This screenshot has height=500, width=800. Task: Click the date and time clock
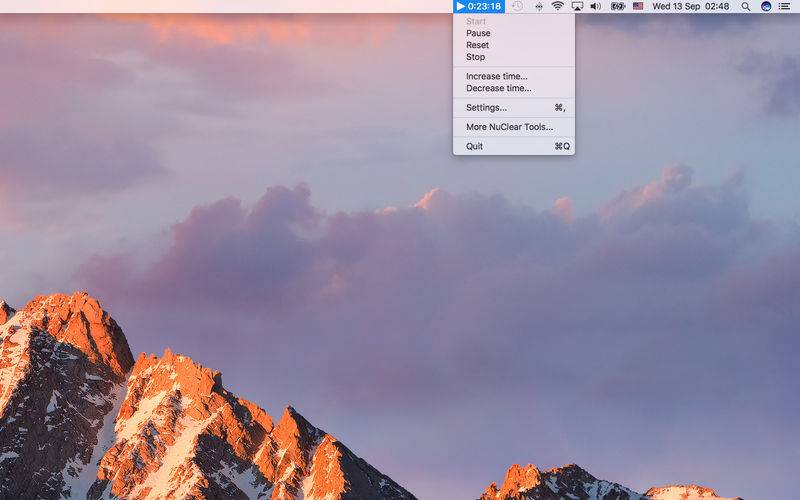tap(691, 6)
